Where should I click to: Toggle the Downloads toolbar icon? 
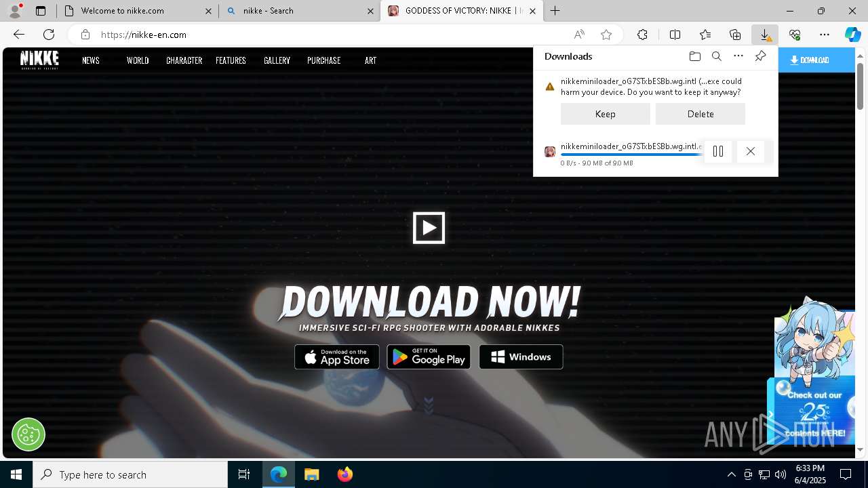click(765, 35)
